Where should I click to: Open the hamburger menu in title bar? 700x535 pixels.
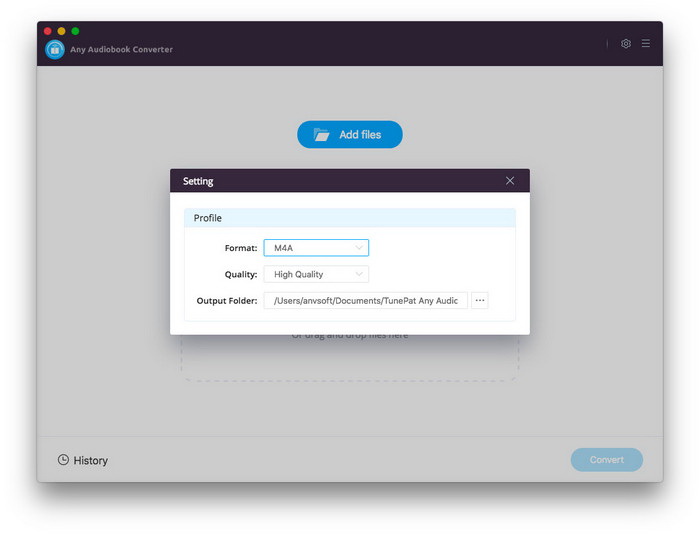(x=646, y=44)
